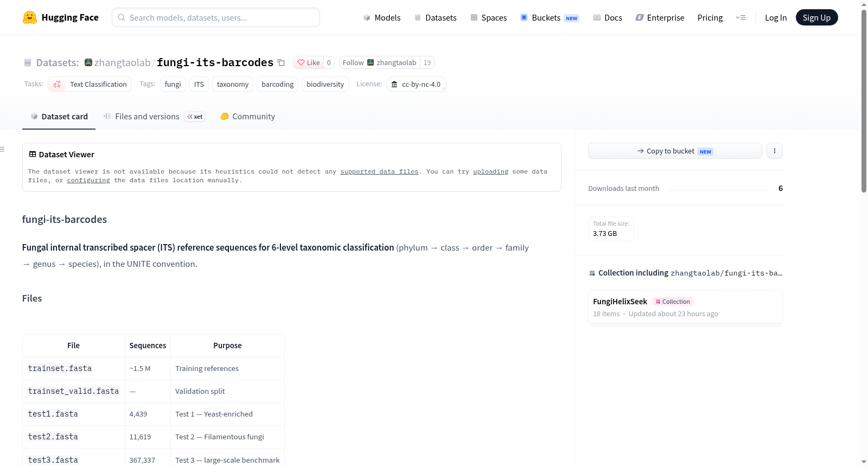The height and width of the screenshot is (467, 868).
Task: Click the Sign Up button
Action: click(x=817, y=17)
